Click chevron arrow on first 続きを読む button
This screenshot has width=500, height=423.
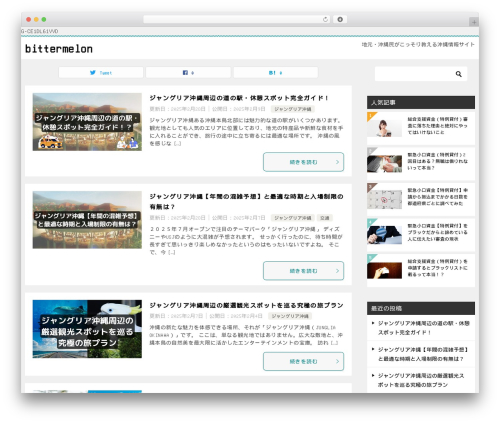click(337, 162)
